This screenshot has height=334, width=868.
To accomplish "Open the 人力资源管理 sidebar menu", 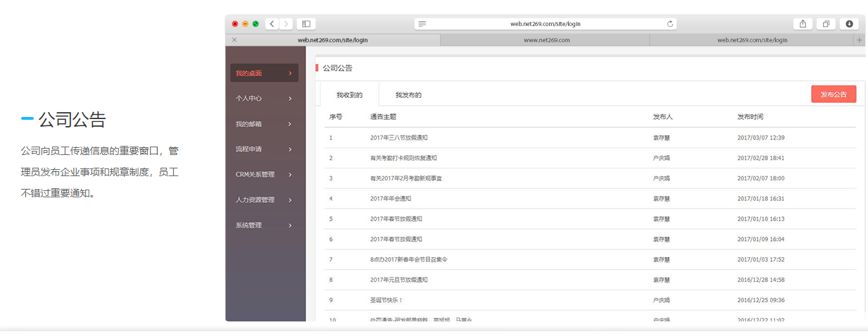I will click(265, 200).
